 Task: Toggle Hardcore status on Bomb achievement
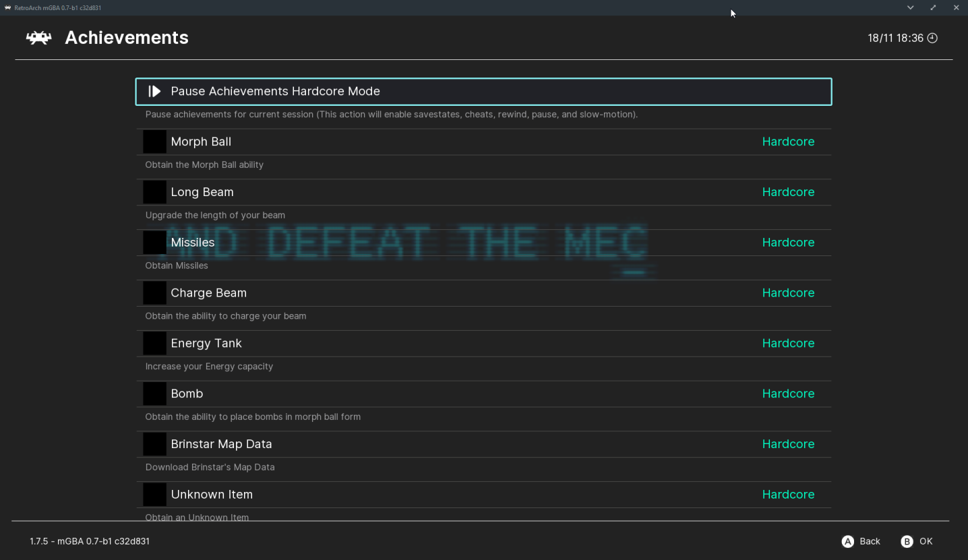point(788,394)
